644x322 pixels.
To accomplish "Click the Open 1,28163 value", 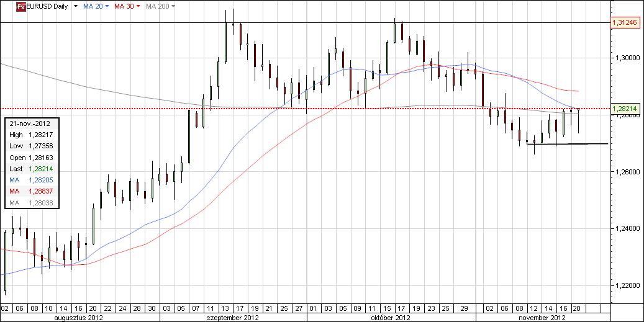I will 40,158.
